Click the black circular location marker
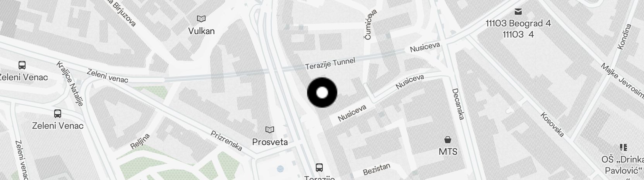The height and width of the screenshot is (180, 644). point(322,93)
